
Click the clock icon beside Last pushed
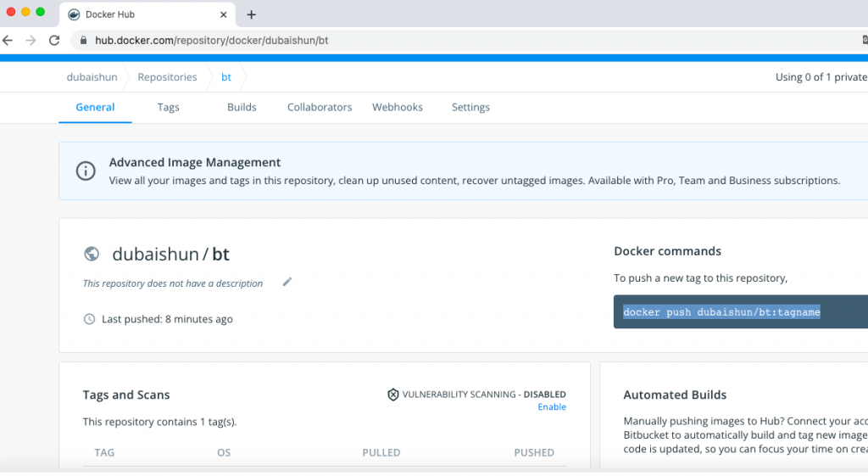[x=89, y=319]
